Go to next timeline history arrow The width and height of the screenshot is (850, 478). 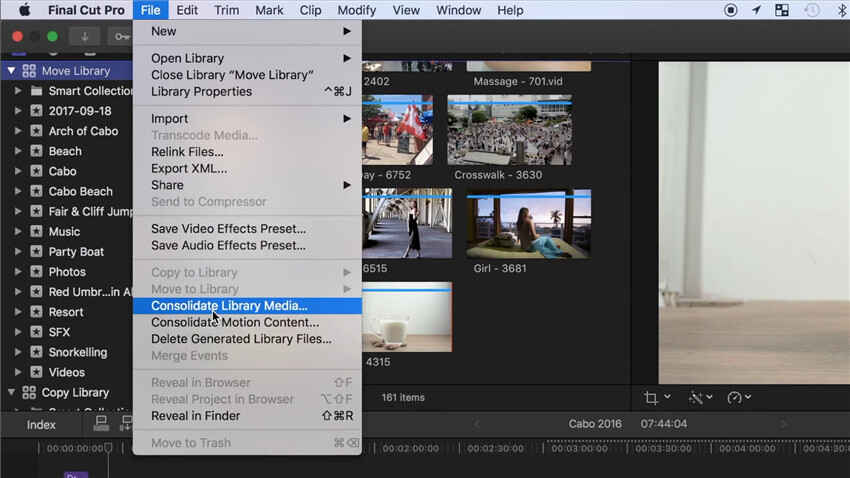[783, 424]
